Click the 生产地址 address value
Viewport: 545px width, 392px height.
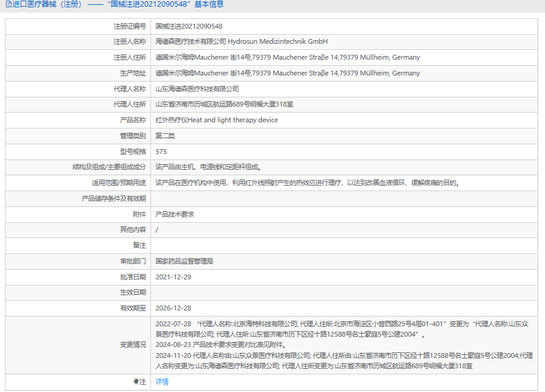pyautogui.click(x=287, y=73)
